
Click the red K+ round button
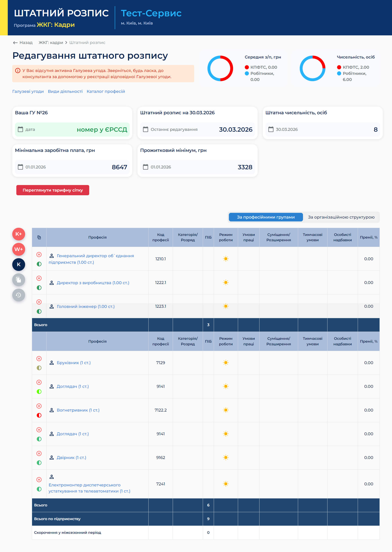coord(19,234)
